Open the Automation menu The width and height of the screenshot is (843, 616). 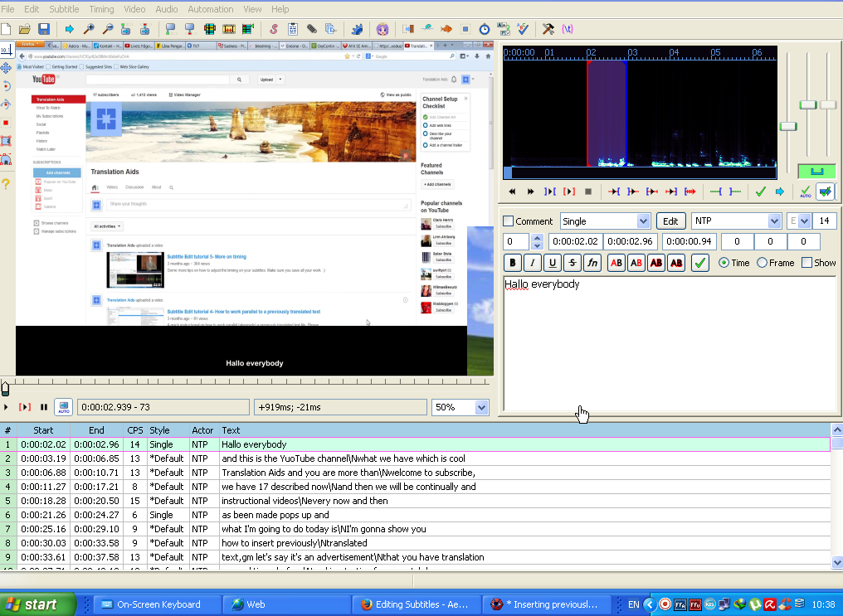click(x=211, y=9)
